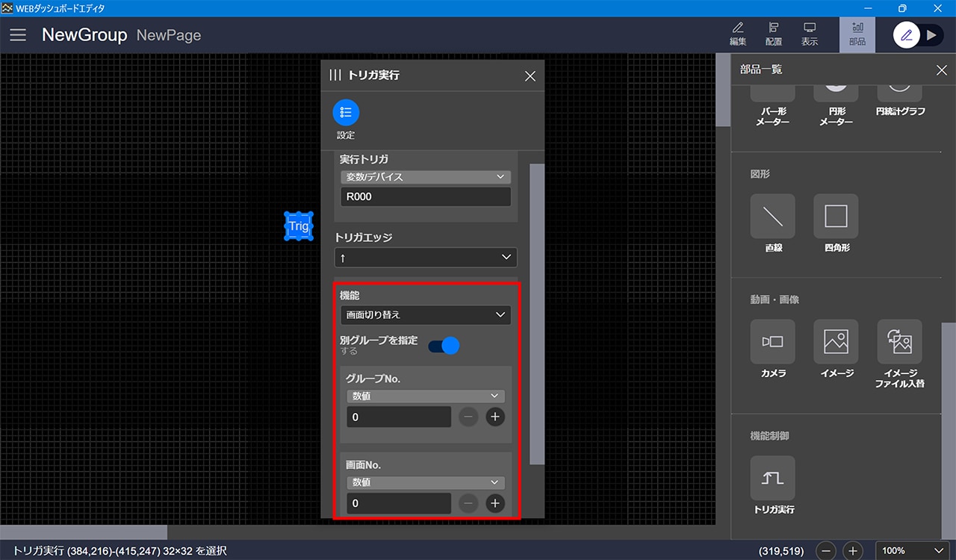This screenshot has width=956, height=560.
Task: Open the 設定 settings tab
Action: pyautogui.click(x=346, y=113)
